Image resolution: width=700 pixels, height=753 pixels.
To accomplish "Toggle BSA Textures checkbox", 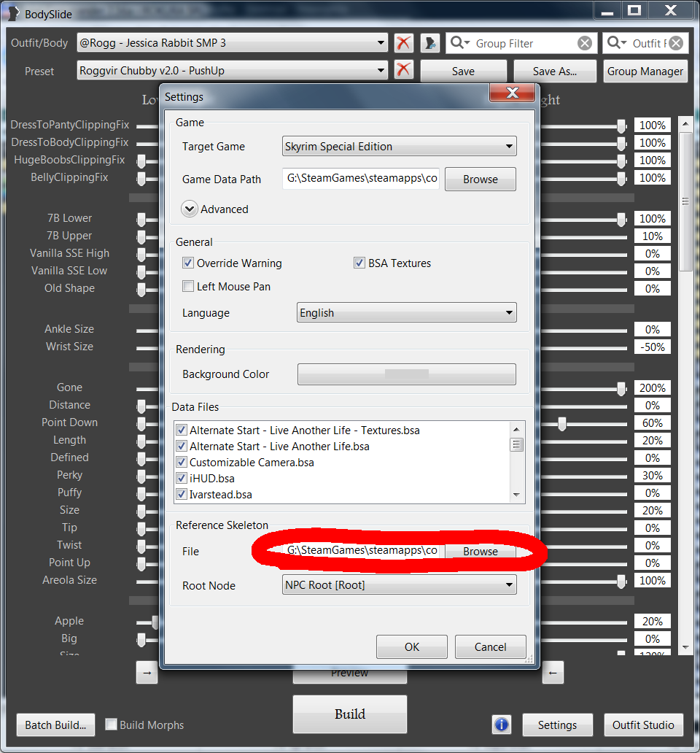I will click(359, 263).
